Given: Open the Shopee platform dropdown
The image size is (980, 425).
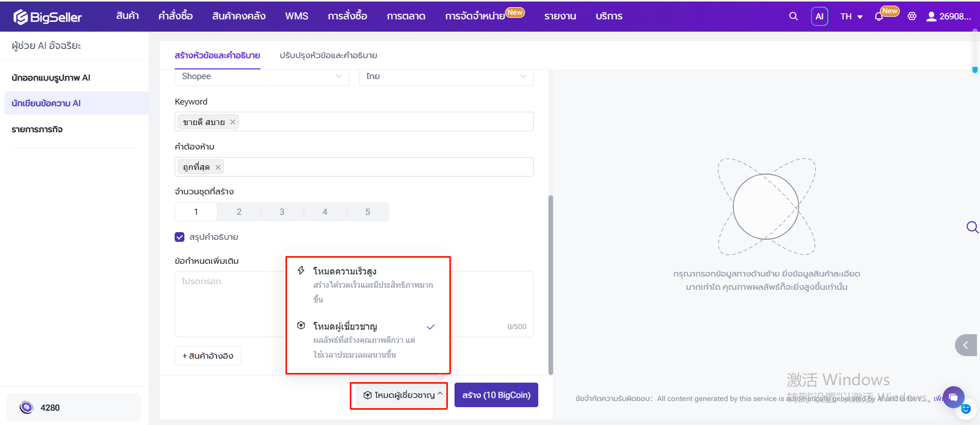Looking at the screenshot, I should point(262,76).
